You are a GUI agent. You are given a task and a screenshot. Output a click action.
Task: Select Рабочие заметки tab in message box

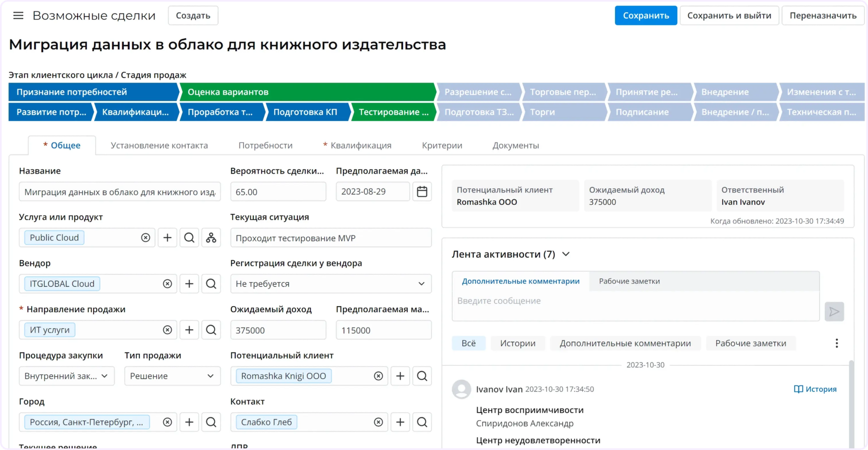pyautogui.click(x=629, y=281)
